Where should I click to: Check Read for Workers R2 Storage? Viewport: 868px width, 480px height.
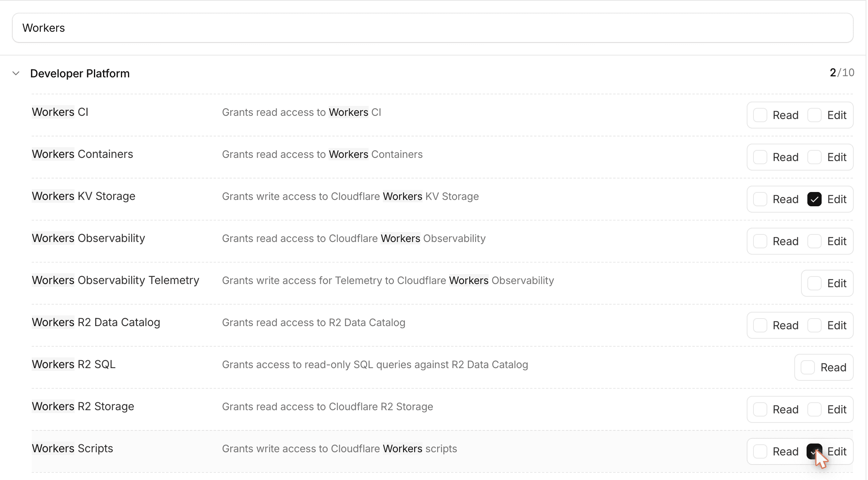760,409
